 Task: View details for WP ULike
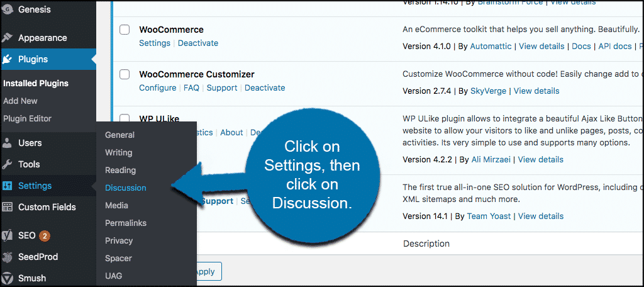[x=540, y=159]
